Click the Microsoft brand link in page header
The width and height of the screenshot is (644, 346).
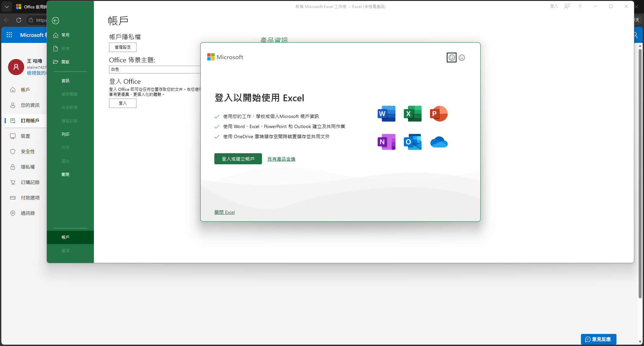[33, 35]
